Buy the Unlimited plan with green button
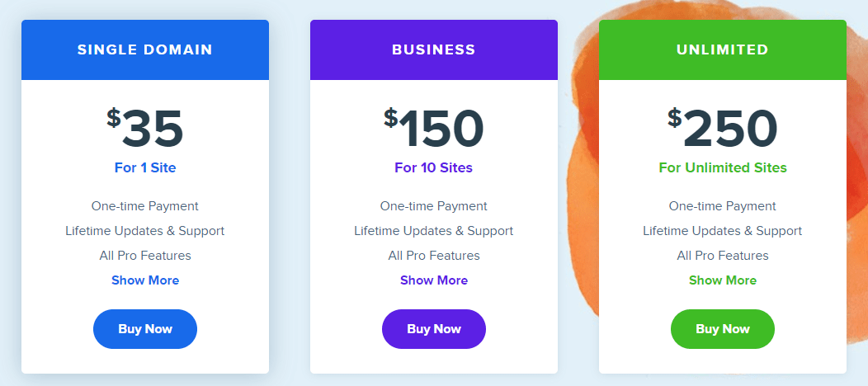The width and height of the screenshot is (868, 386). pyautogui.click(x=723, y=329)
